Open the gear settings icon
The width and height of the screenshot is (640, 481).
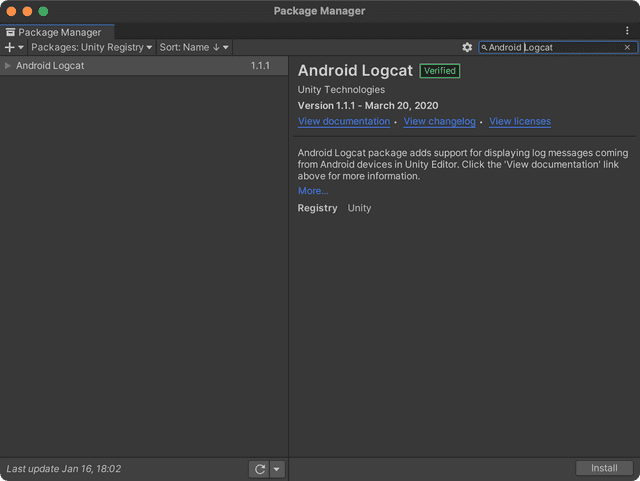(467, 47)
